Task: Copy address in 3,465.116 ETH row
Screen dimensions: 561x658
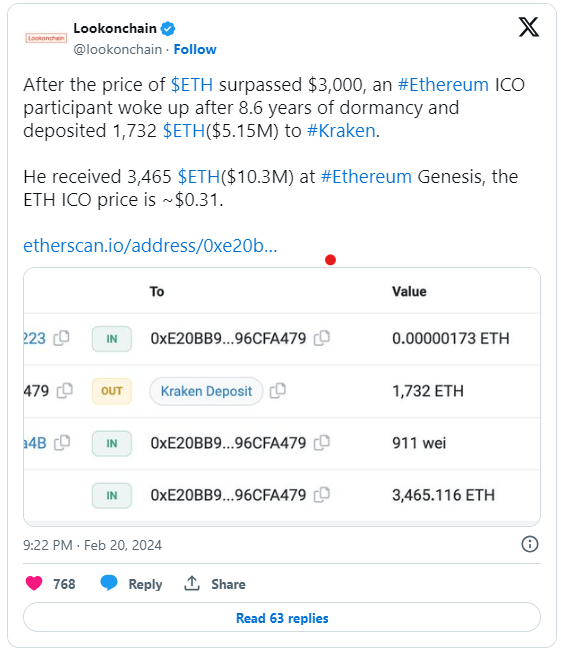Action: tap(322, 495)
